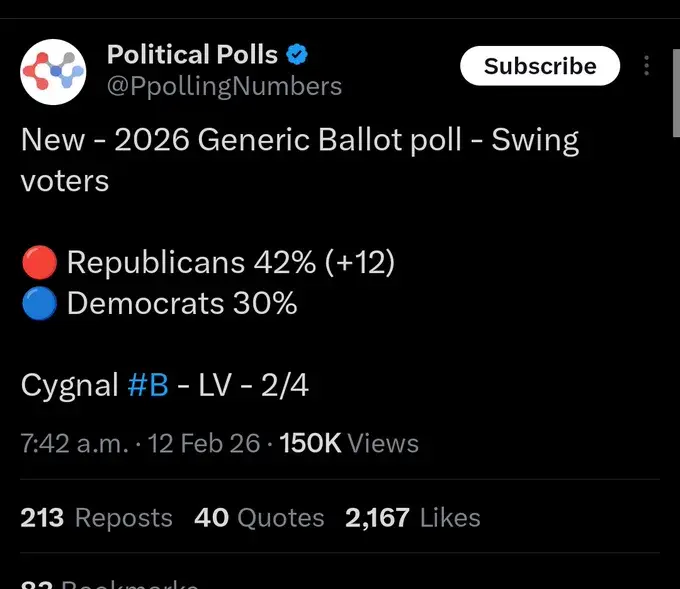Open the #B hashtag link
This screenshot has height=589, width=680.
click(x=148, y=385)
